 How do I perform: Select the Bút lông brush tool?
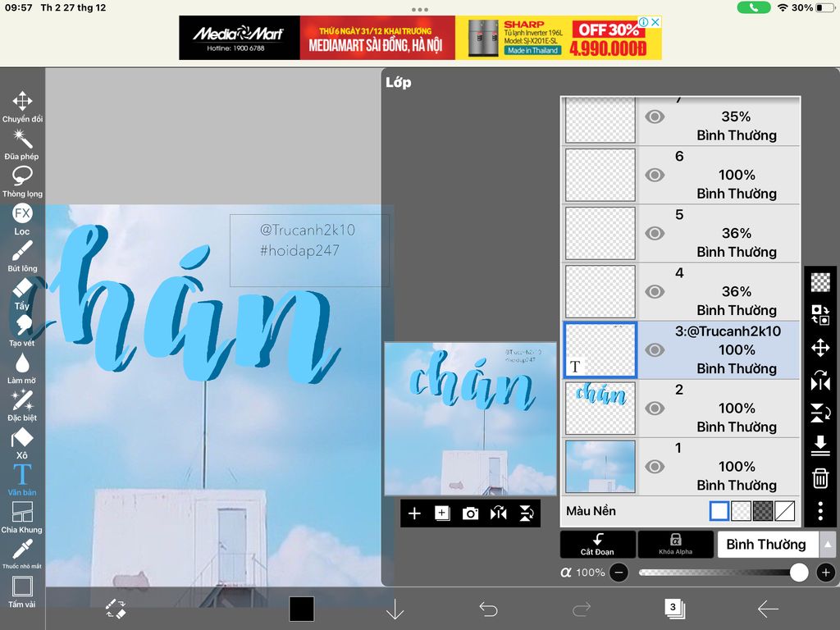click(x=22, y=256)
